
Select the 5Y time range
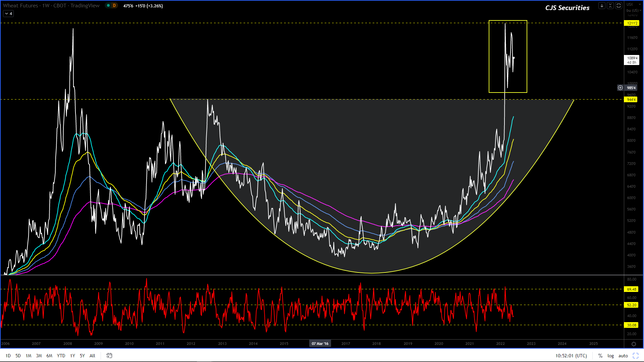(82, 356)
